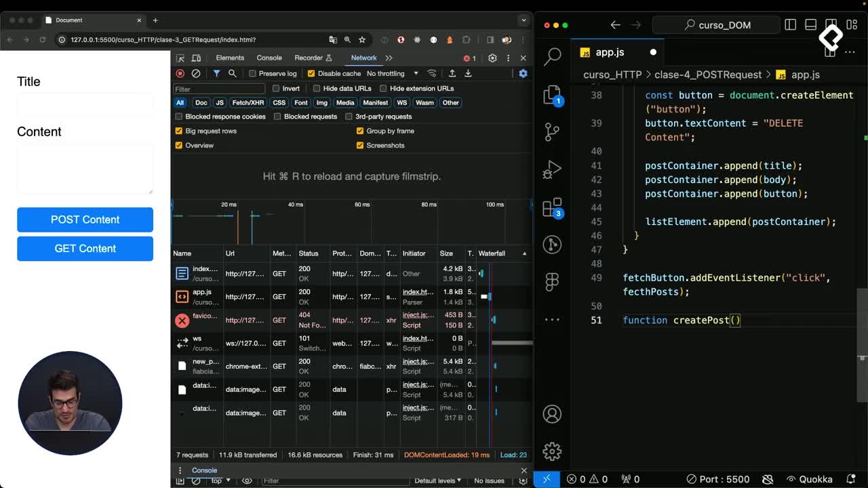Screen dimensions: 868x488
Task: Uncheck Big request rows
Action: point(179,131)
